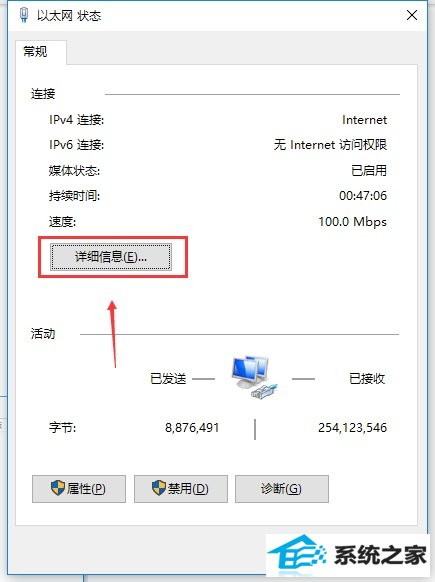Click the shield icon on 禁用 button
This screenshot has width=435, height=582.
[158, 488]
